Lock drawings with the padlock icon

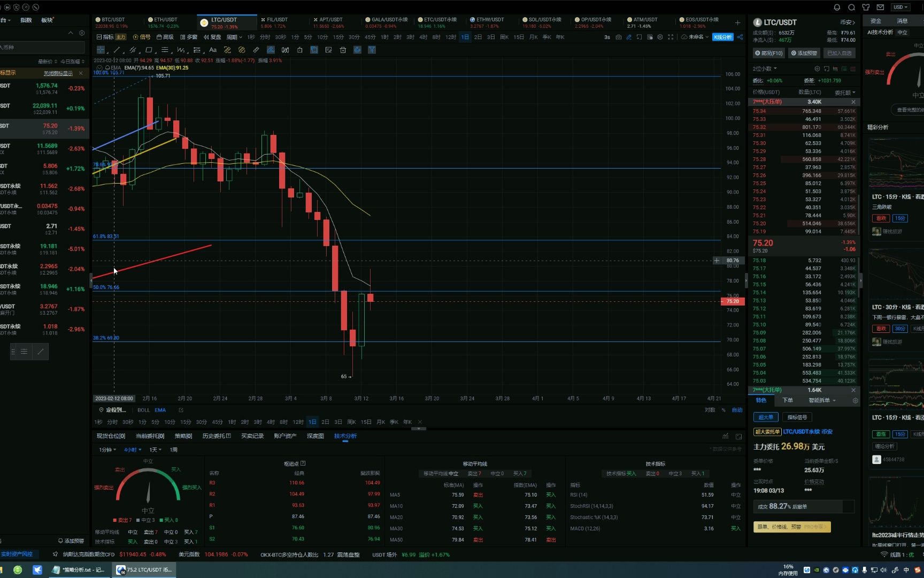[299, 50]
